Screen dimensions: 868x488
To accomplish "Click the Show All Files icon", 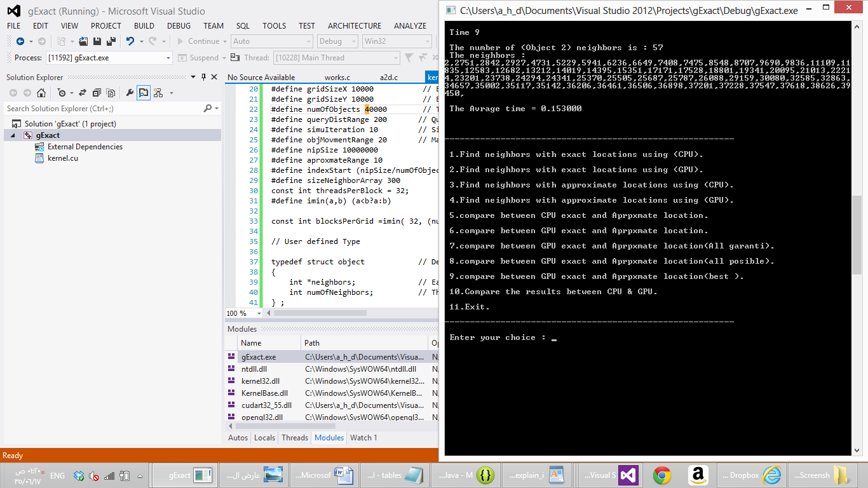I will tap(111, 93).
